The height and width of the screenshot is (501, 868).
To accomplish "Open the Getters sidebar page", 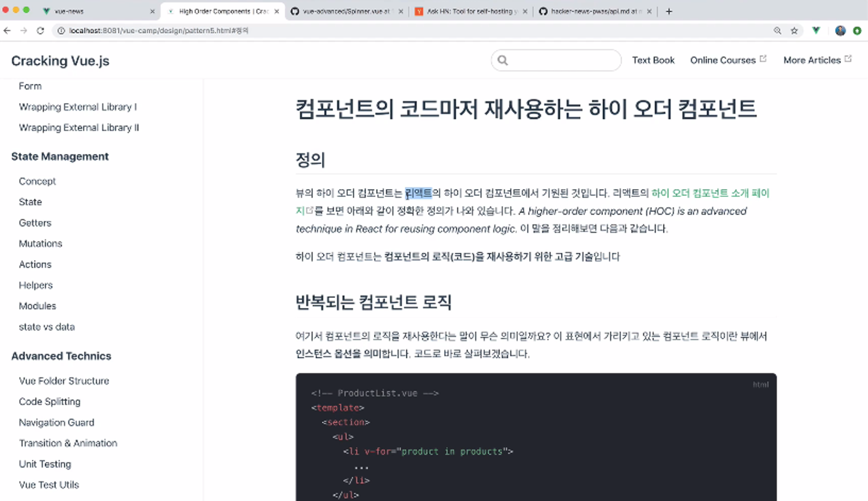I will click(35, 223).
